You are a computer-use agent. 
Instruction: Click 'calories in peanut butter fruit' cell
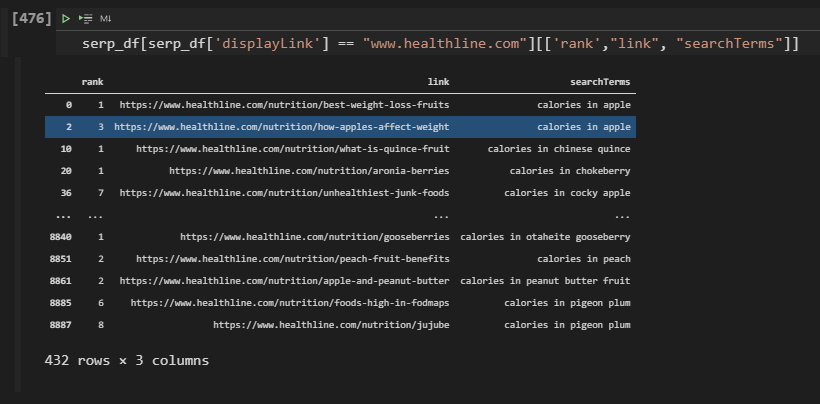(545, 281)
